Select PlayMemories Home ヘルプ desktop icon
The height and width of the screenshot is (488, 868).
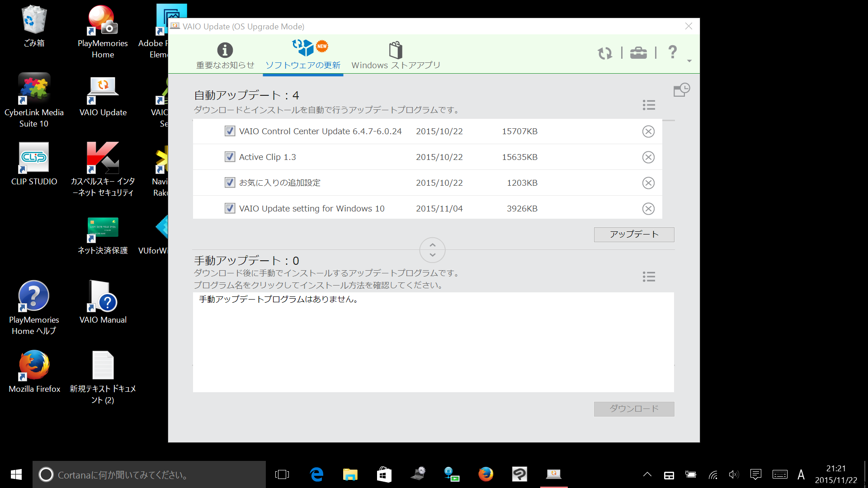tap(34, 308)
